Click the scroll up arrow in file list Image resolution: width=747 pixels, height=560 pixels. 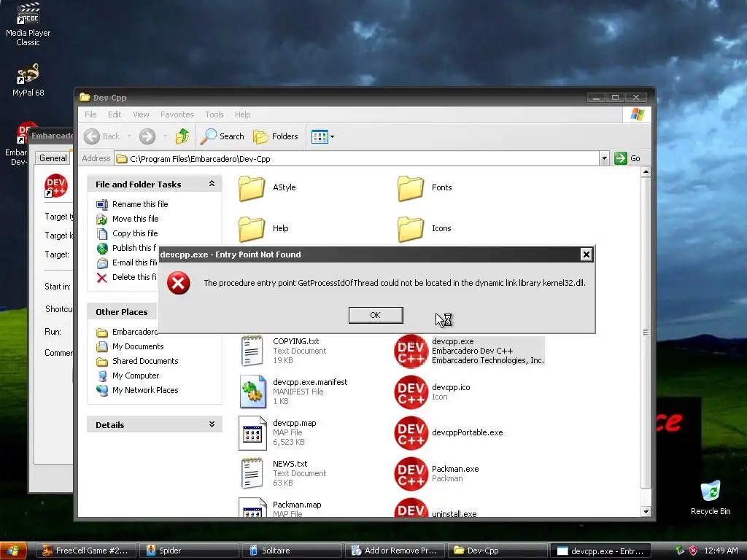click(646, 172)
